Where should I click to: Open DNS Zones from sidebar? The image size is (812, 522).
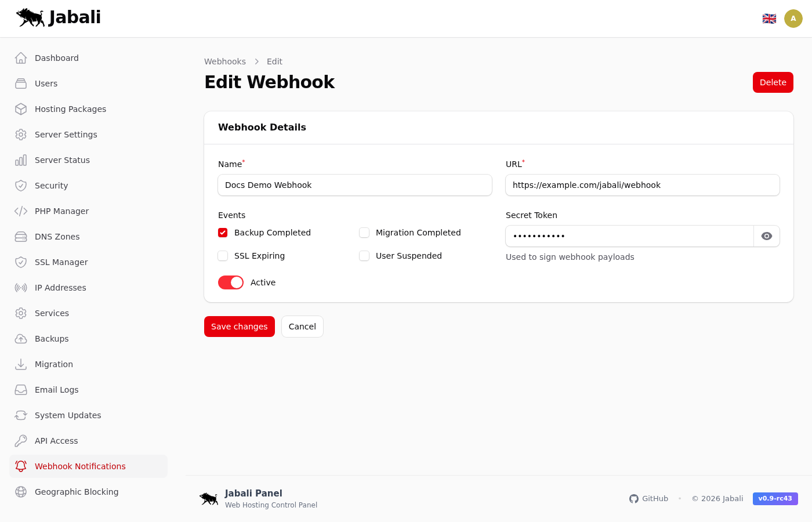click(x=57, y=237)
